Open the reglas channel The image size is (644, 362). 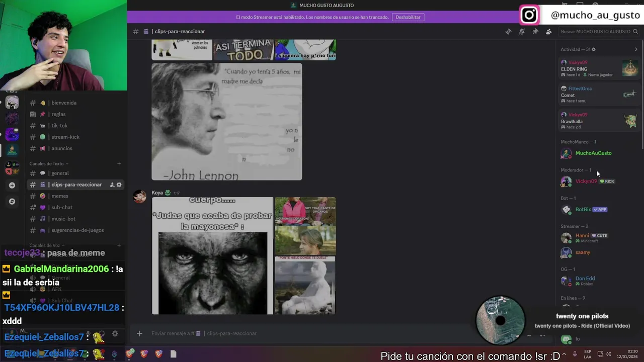click(x=75, y=114)
